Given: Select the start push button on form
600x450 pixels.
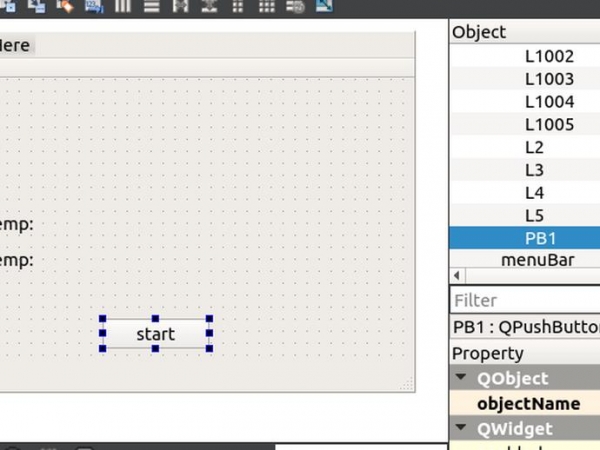Looking at the screenshot, I should click(155, 334).
